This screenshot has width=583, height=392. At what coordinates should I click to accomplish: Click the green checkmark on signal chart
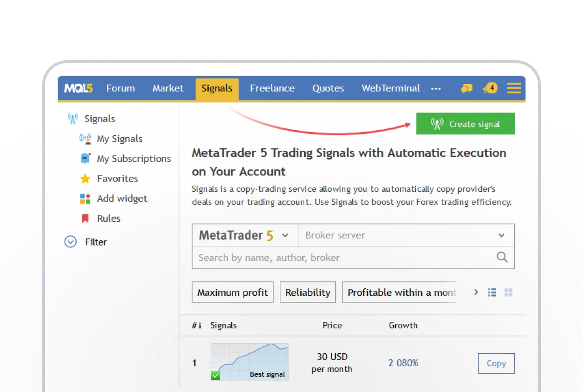(215, 375)
